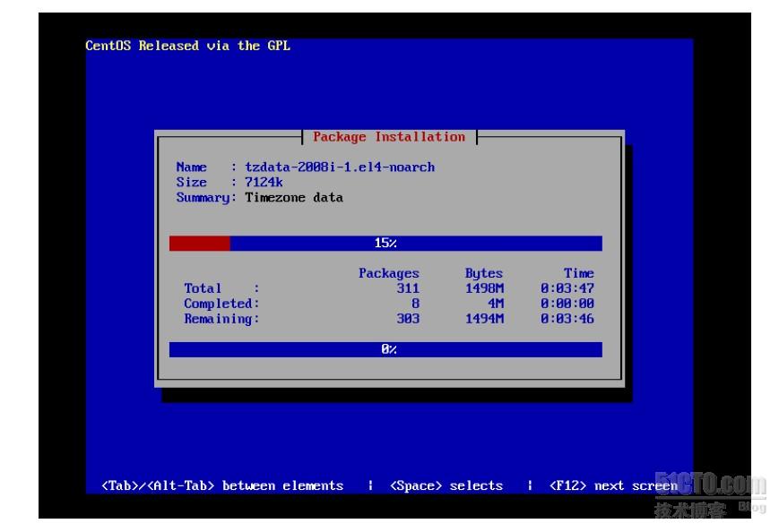Click total bytes value '1498M'
The height and width of the screenshot is (532, 779).
coord(484,288)
